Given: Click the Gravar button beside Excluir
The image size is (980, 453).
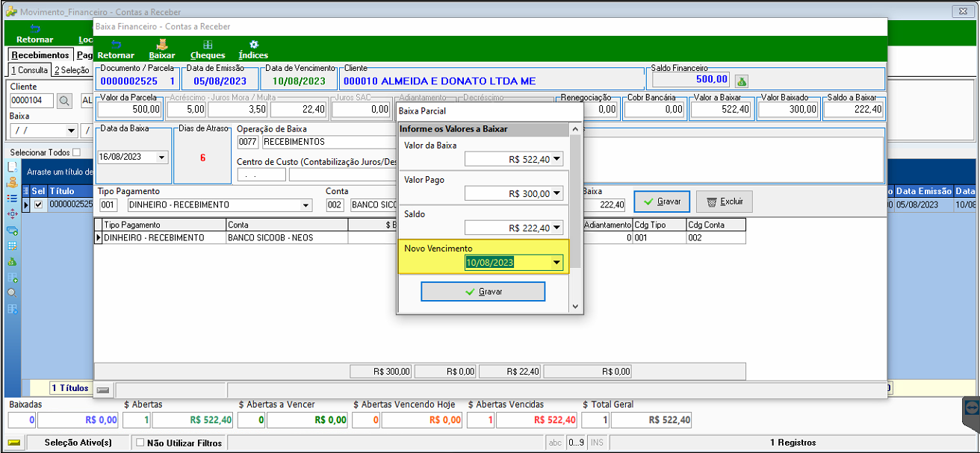Looking at the screenshot, I should coord(662,201).
